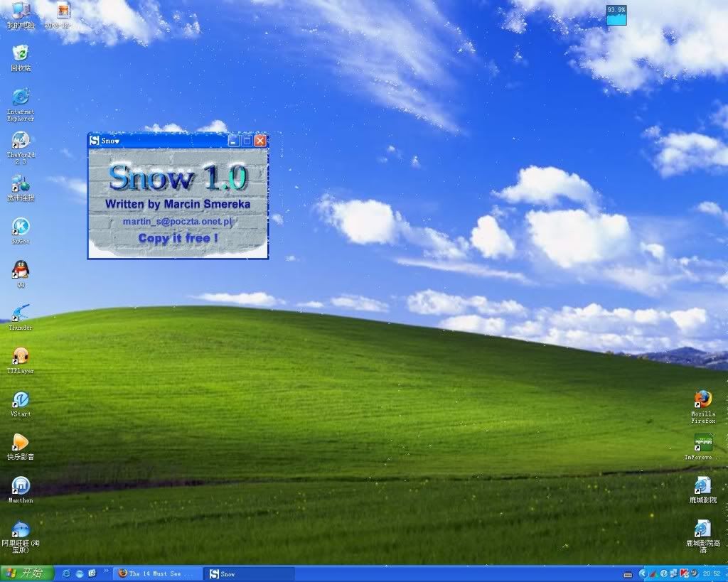Select the Maxthon browser desktop shortcut
728x582 pixels.
coord(21,490)
